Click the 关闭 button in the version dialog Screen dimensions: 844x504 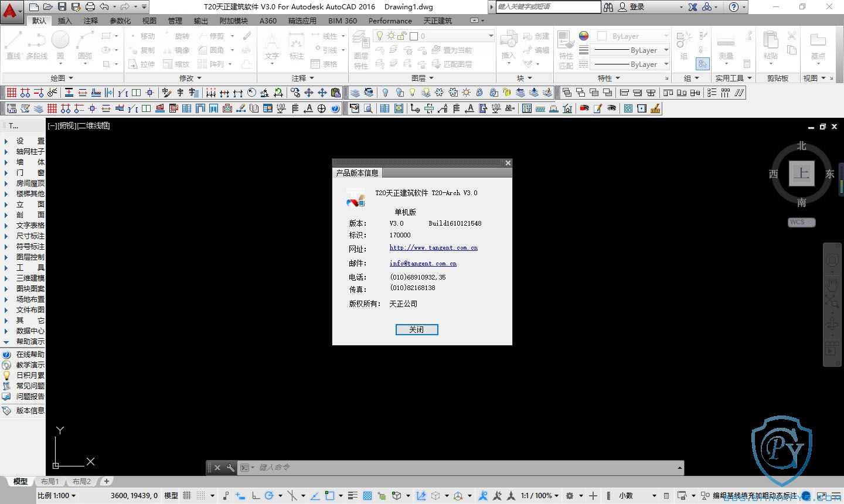(x=417, y=329)
